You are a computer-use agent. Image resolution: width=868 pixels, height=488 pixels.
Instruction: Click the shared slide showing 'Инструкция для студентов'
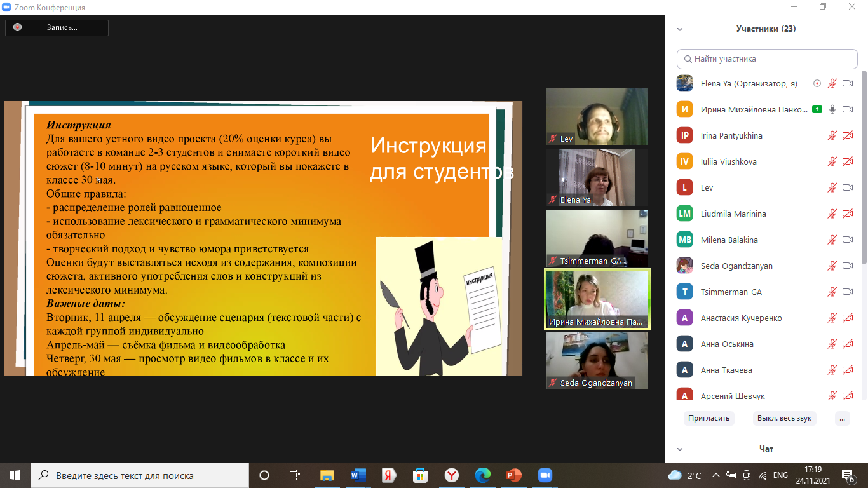point(263,238)
